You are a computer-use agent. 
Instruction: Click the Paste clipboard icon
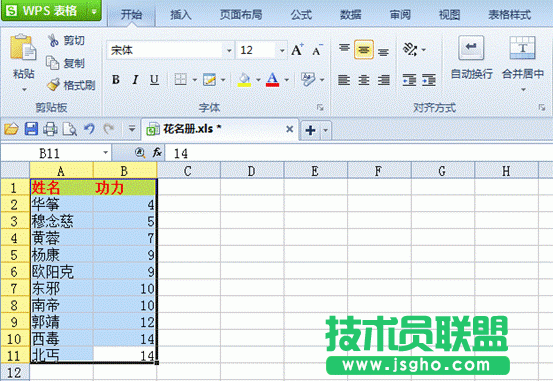(23, 47)
